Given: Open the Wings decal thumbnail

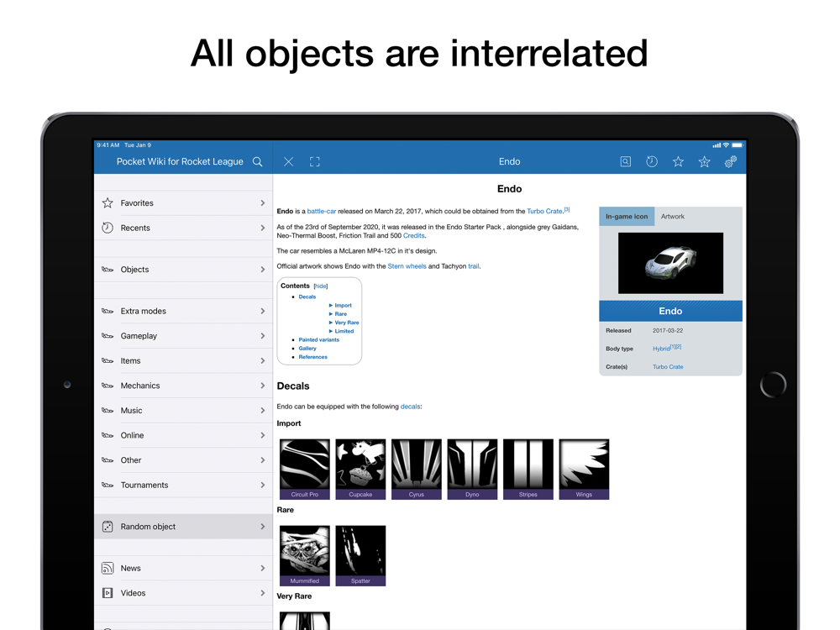Looking at the screenshot, I should [x=584, y=470].
